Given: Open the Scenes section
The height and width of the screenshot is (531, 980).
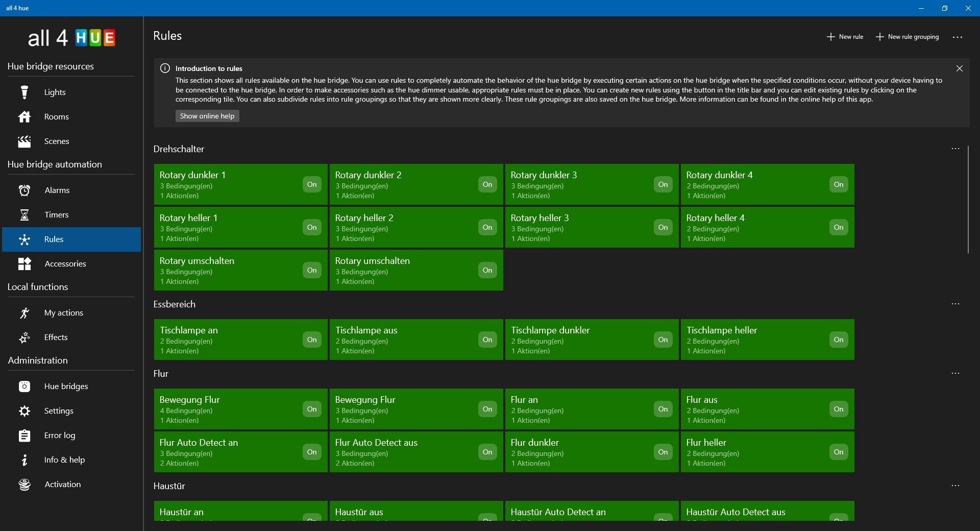Looking at the screenshot, I should pos(56,141).
